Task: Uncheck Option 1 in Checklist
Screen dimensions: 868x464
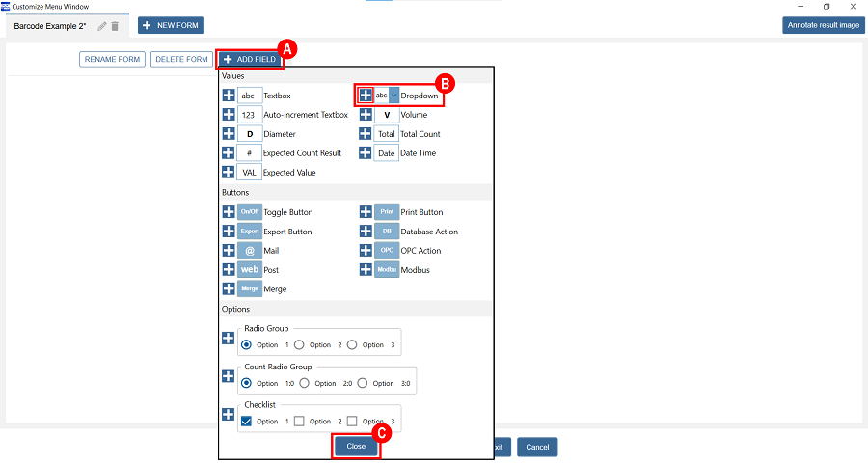Action: coord(247,421)
